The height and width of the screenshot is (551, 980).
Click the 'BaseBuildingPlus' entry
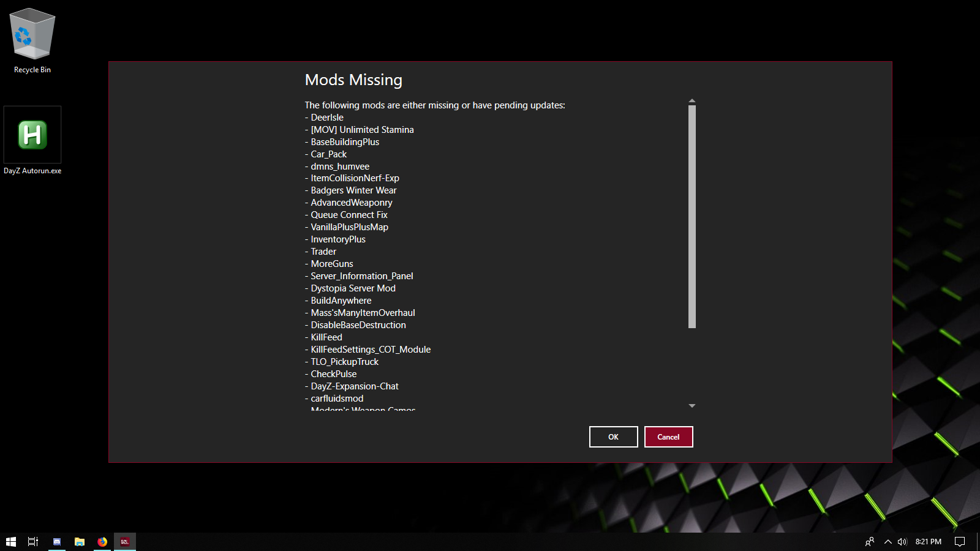[x=345, y=142]
